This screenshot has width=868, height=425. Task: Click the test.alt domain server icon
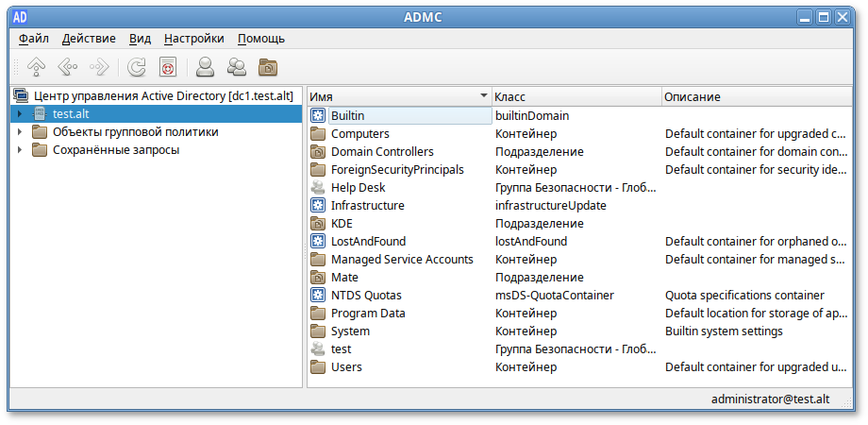[x=40, y=114]
